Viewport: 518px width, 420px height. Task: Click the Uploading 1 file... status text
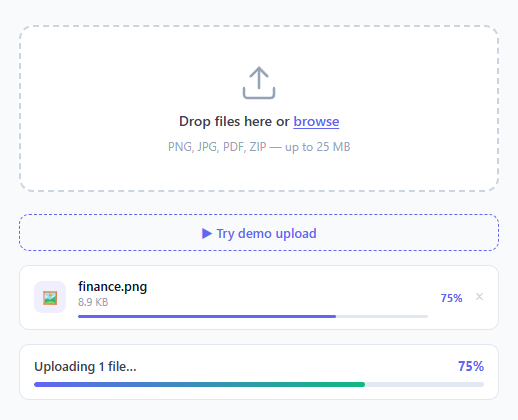point(85,367)
